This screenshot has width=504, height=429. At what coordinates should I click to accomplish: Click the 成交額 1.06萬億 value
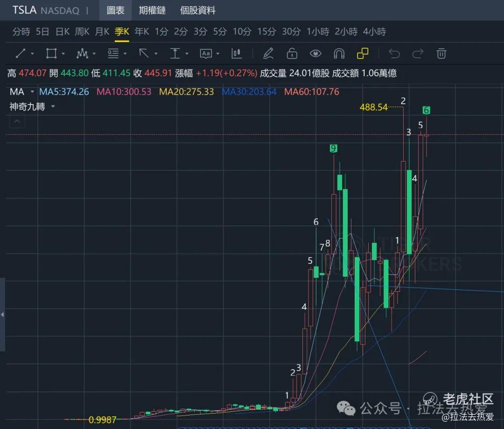[x=364, y=73]
